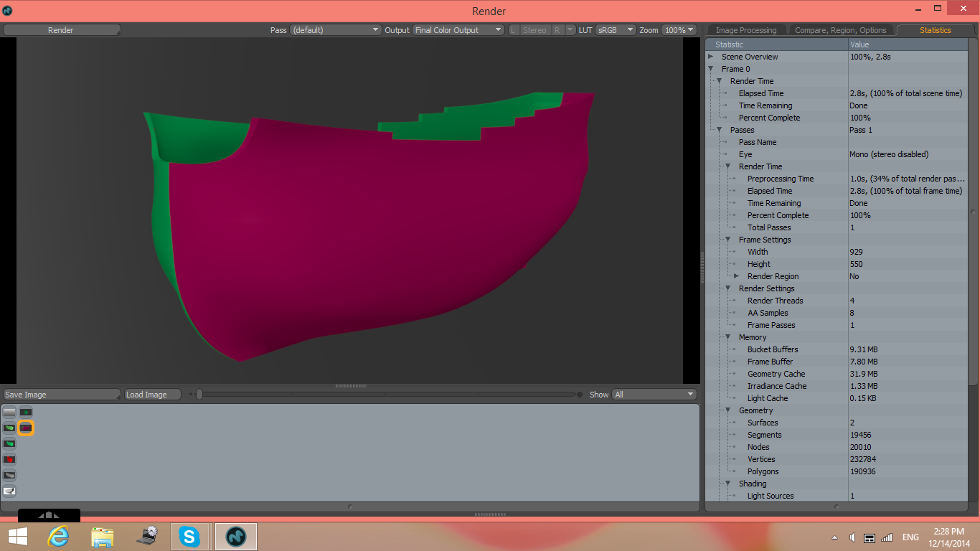Select the Polygons 190936 row
The height and width of the screenshot is (551, 980).
(837, 471)
